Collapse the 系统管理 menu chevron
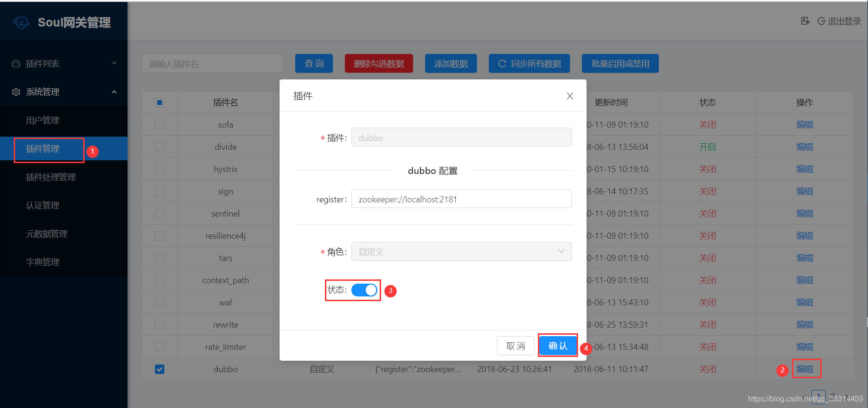 (114, 92)
